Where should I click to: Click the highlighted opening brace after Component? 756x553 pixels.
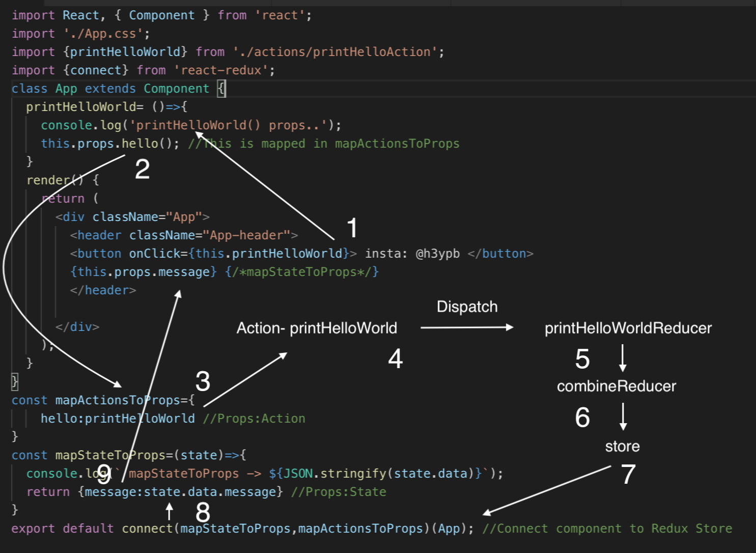pos(221,89)
